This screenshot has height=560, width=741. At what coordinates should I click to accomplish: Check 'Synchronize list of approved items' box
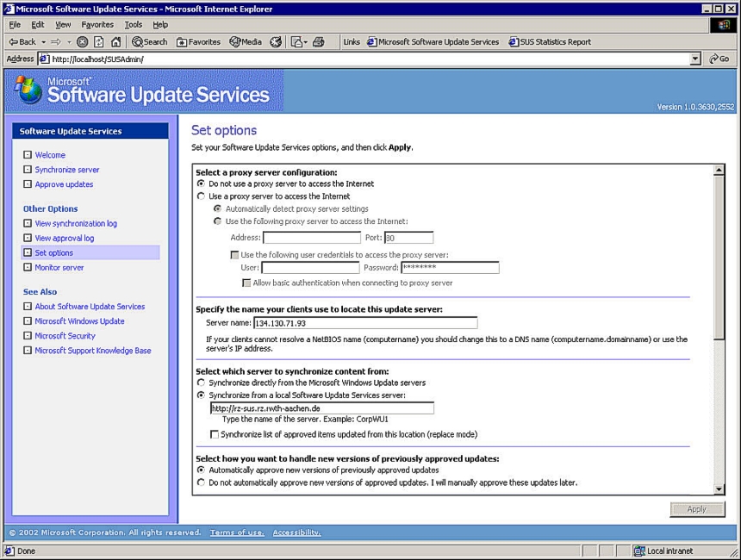[215, 434]
